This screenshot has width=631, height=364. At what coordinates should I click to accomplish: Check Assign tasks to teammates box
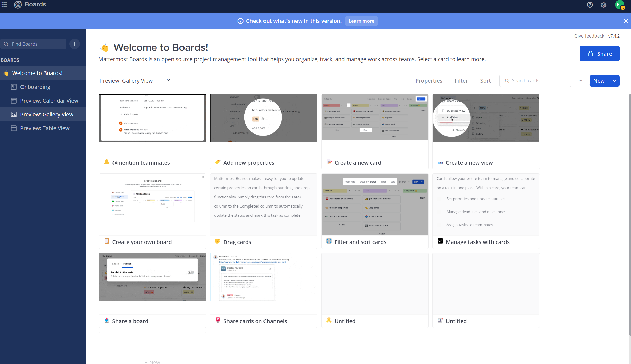(x=439, y=225)
